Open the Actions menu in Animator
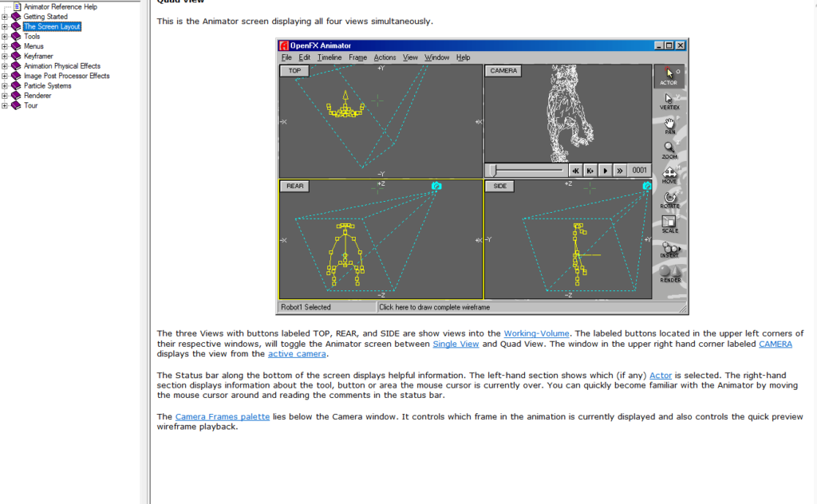Viewport: 817px width, 504px height. (x=385, y=57)
